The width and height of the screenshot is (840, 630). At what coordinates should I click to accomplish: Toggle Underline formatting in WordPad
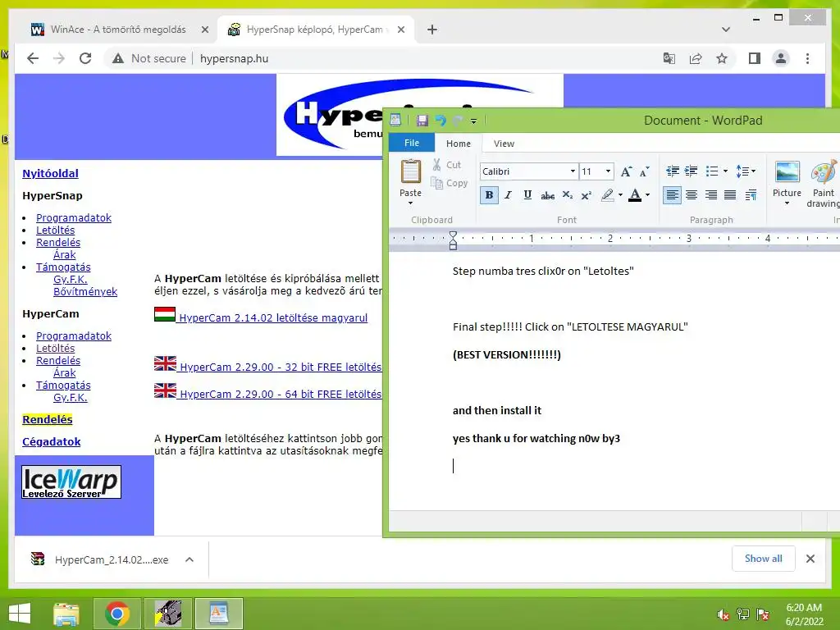pyautogui.click(x=527, y=195)
